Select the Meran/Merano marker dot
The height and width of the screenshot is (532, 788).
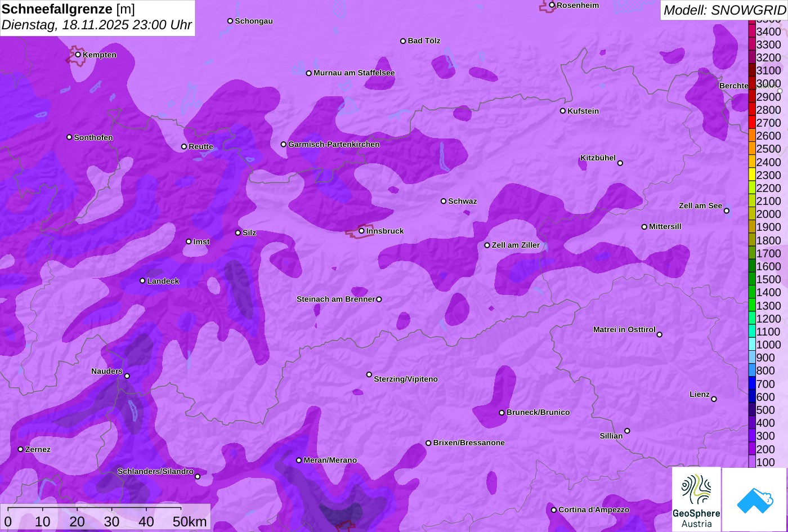click(x=299, y=461)
